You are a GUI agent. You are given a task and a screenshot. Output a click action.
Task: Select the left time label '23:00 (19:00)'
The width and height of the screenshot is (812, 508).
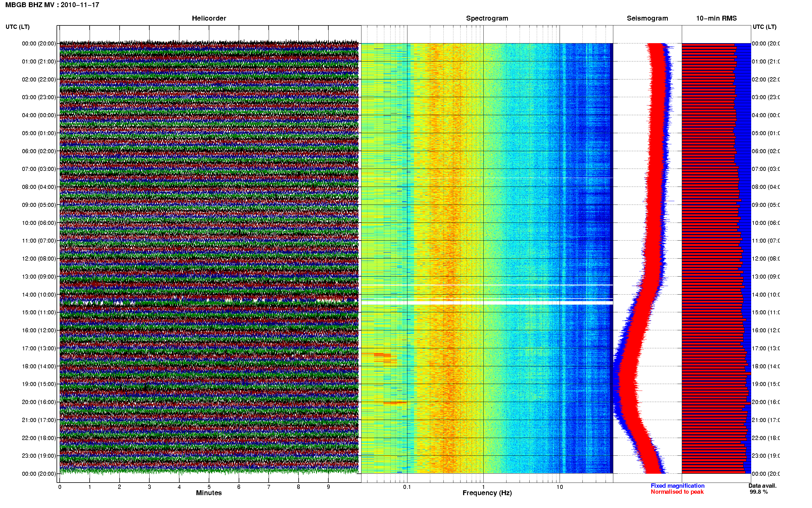[39, 456]
